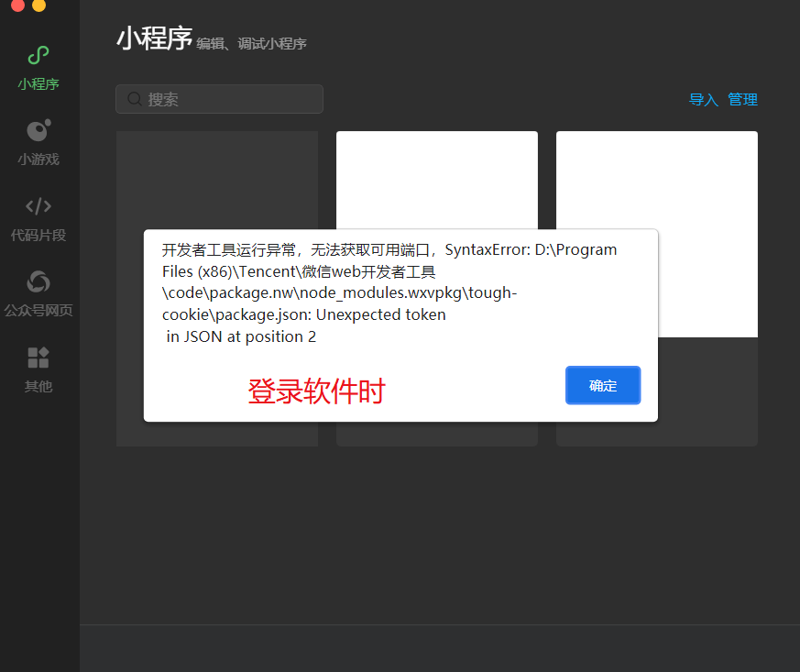Click the SyntaxError message text in dialog

389,293
